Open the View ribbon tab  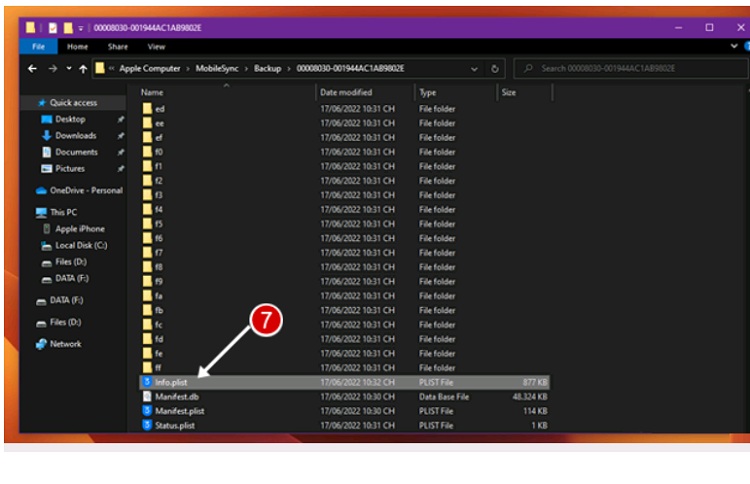click(156, 46)
